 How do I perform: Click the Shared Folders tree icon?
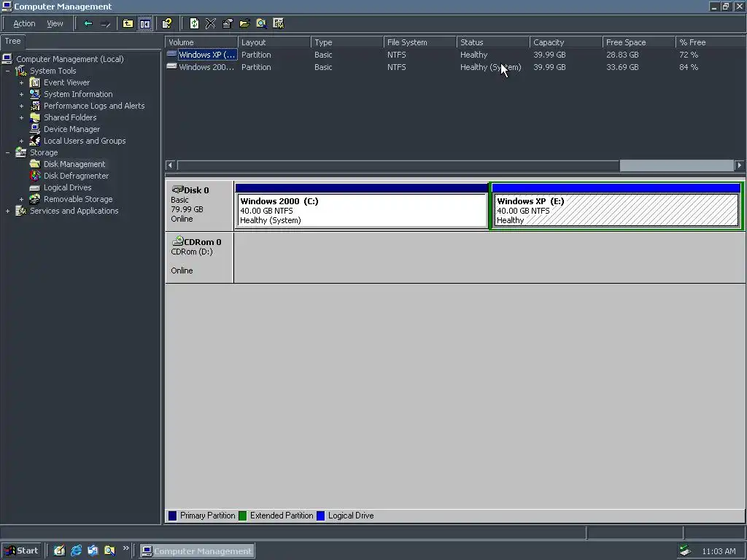click(x=35, y=117)
